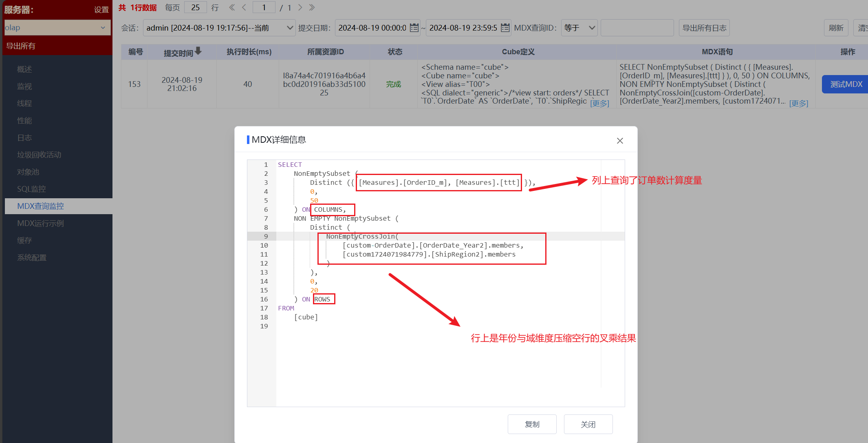Select 垃圾回收活动 in sidebar
Screen dimensions: 868x443
pos(39,155)
